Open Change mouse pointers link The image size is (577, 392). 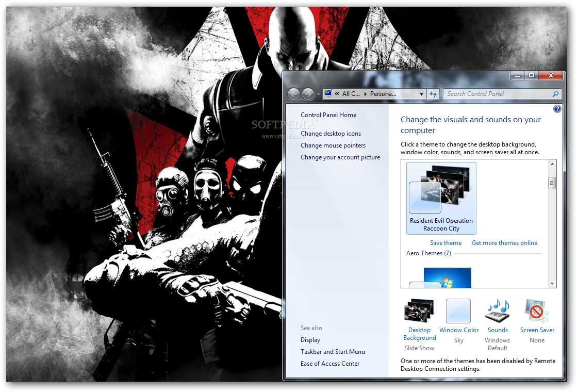(333, 145)
